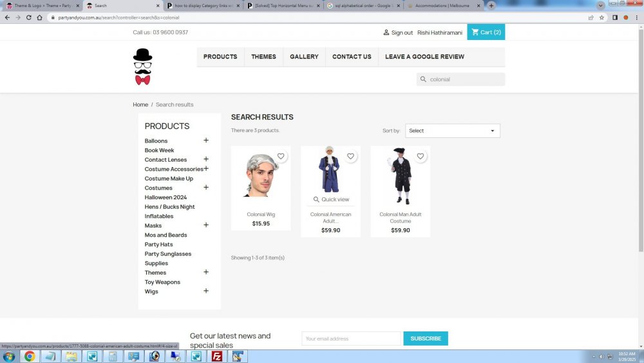The height and width of the screenshot is (363, 644).
Task: Open FileZilla from the taskbar
Action: pyautogui.click(x=217, y=357)
